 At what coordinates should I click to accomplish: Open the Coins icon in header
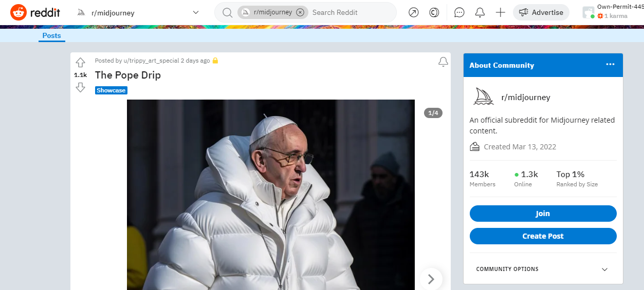click(434, 12)
